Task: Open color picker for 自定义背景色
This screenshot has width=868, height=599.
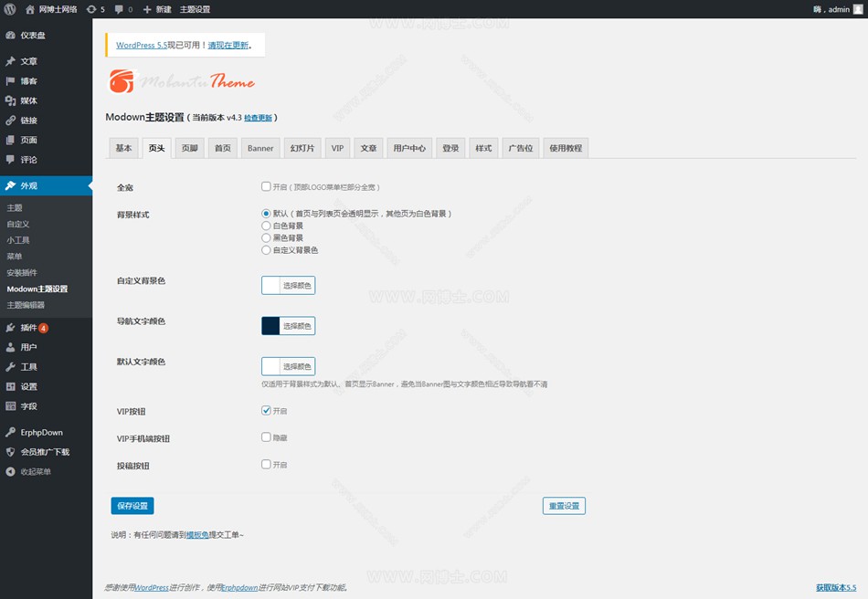Action: click(288, 286)
